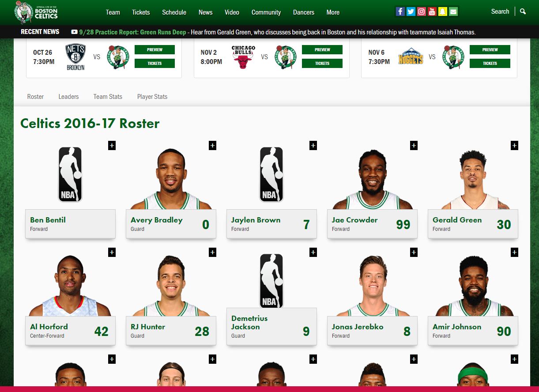Click Preview for the Bulls game
Viewport: 539px width, 392px height.
point(322,50)
